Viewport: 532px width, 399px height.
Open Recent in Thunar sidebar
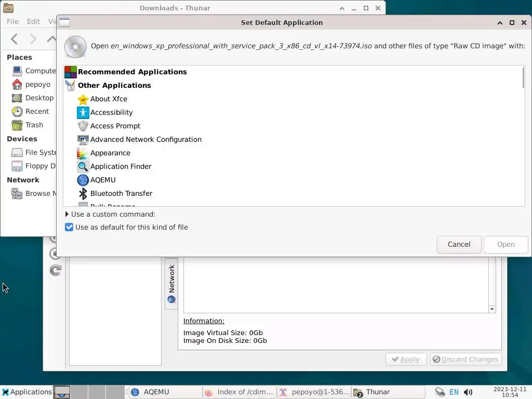tap(30, 112)
